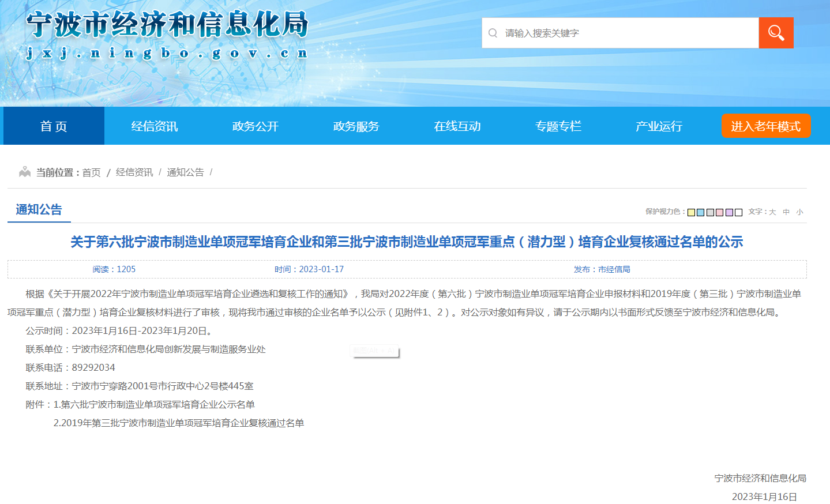The image size is (830, 504).
Task: Set article text size to 小
Action: [800, 212]
